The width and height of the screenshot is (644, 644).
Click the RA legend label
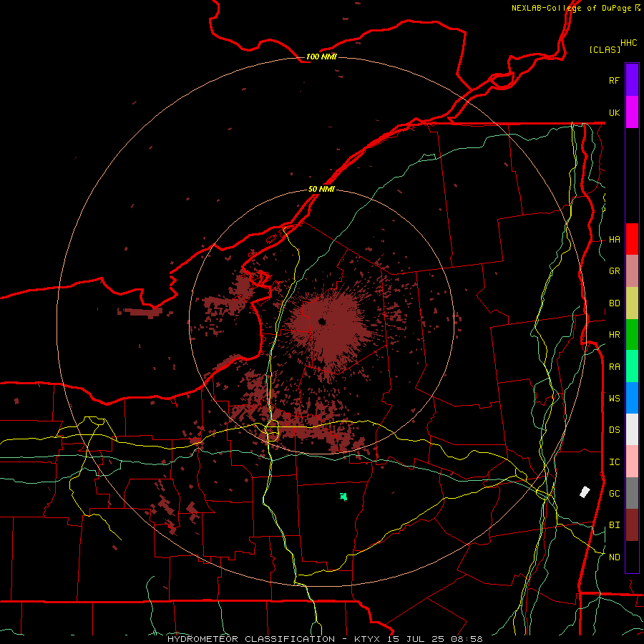coord(615,366)
